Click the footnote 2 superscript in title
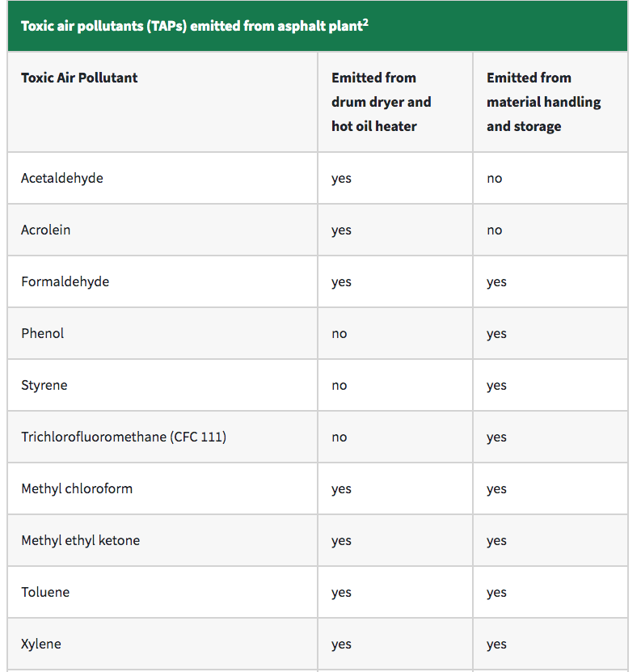This screenshot has height=672, width=641. tap(365, 21)
